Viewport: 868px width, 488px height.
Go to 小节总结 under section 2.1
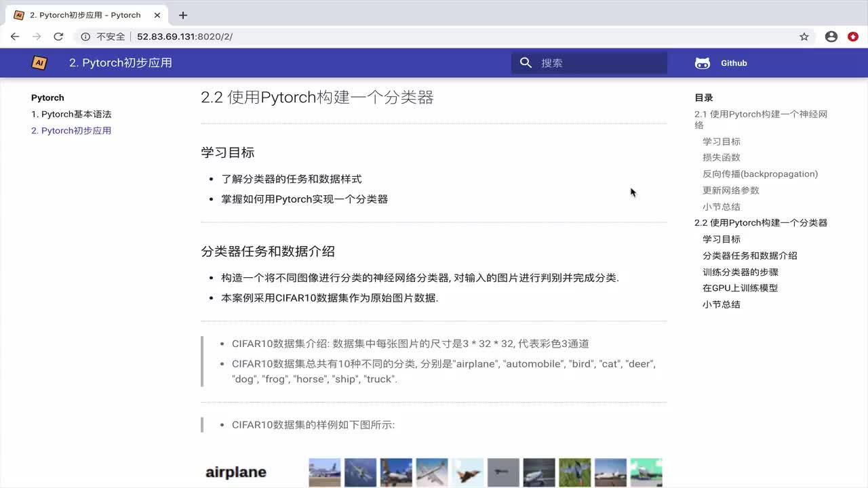(x=722, y=207)
